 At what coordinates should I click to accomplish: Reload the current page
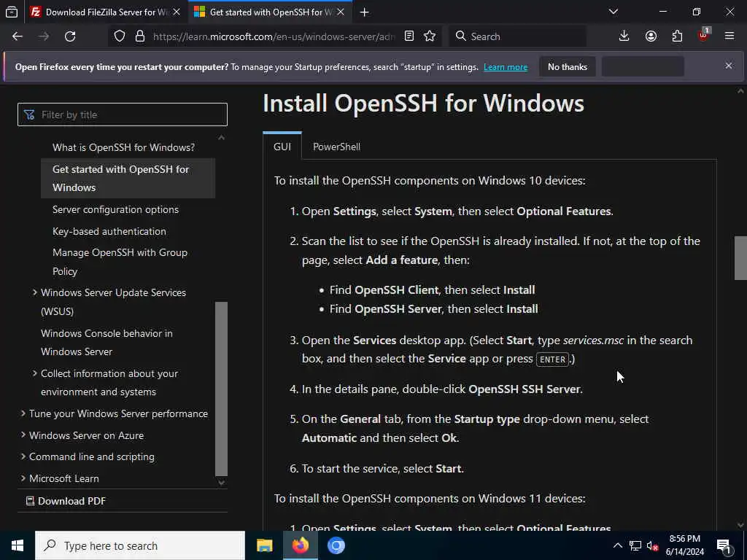pos(70,36)
